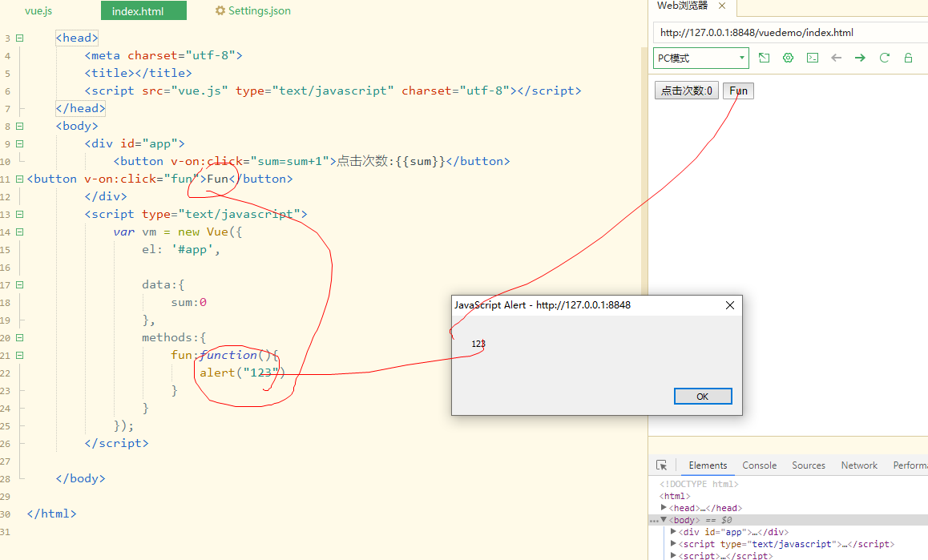
Task: Select the <!DOCTYPE html> line in DevTools
Action: pos(699,484)
